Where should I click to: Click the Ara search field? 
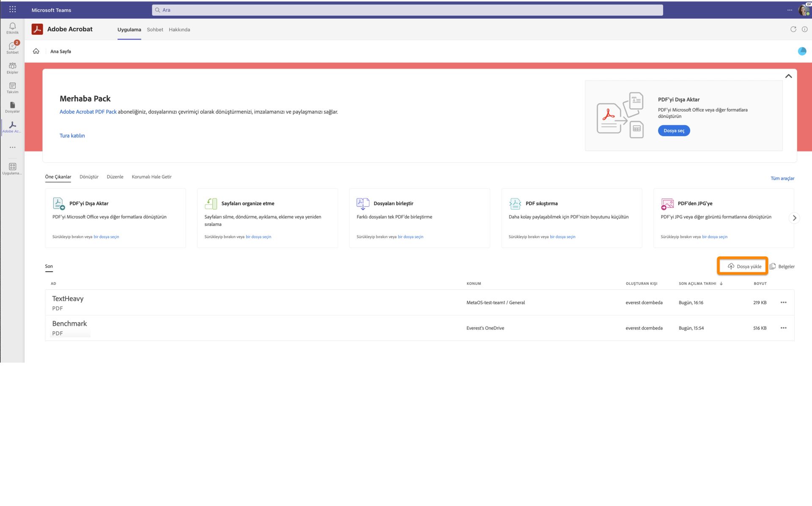407,10
